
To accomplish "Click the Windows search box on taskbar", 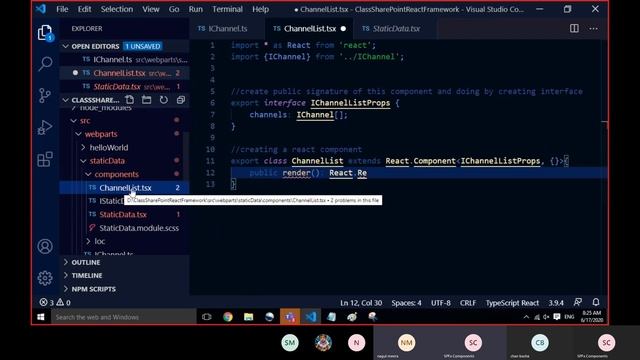I will coord(124,317).
